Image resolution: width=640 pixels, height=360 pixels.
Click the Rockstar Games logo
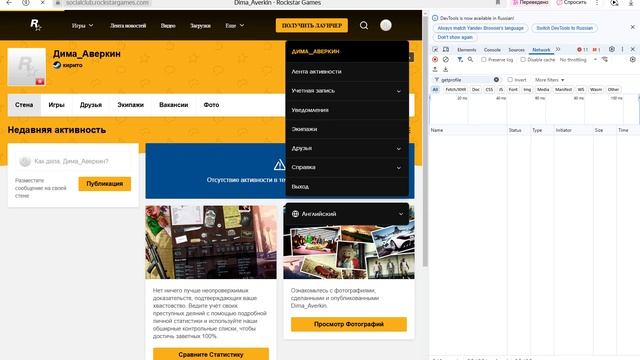[36, 25]
